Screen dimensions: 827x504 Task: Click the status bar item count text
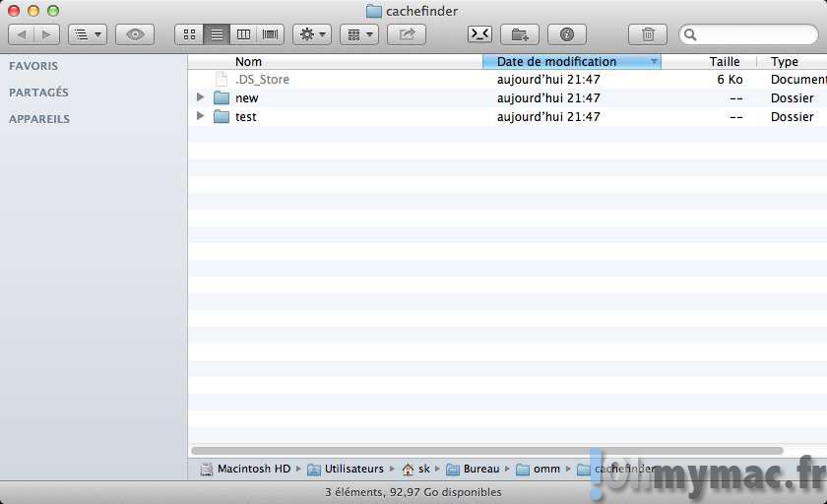click(413, 492)
